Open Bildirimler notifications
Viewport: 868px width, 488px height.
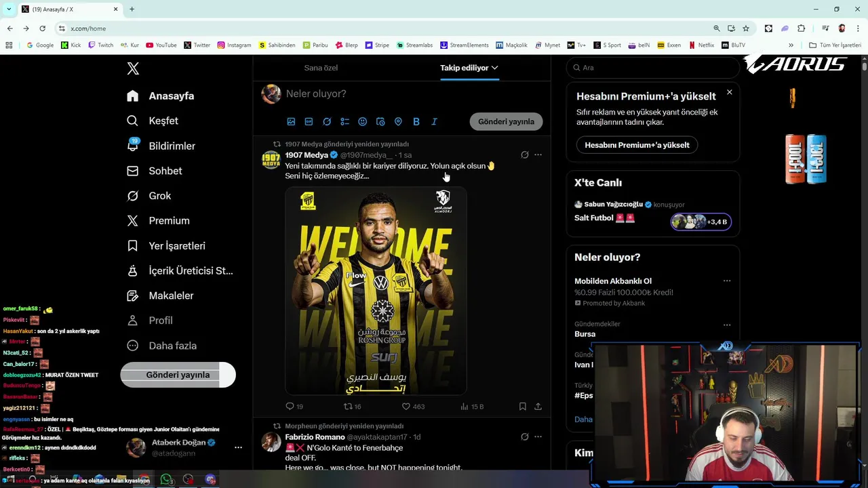tap(161, 146)
